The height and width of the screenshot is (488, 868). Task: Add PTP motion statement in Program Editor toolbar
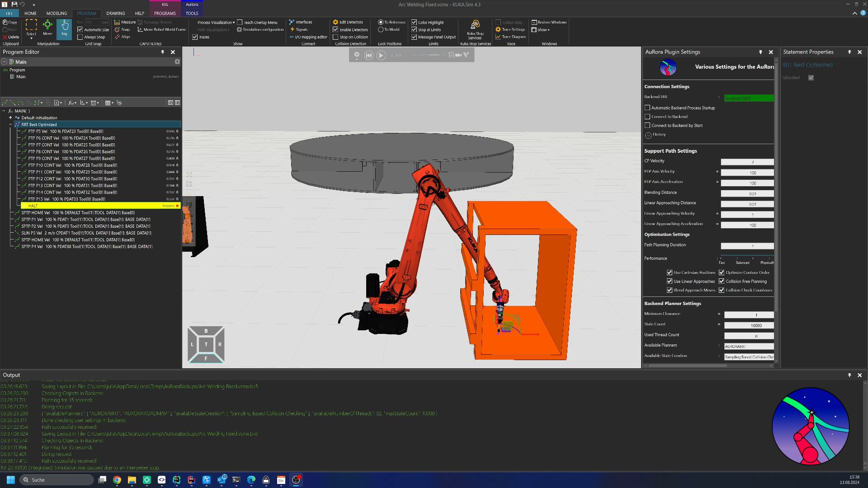[5, 103]
